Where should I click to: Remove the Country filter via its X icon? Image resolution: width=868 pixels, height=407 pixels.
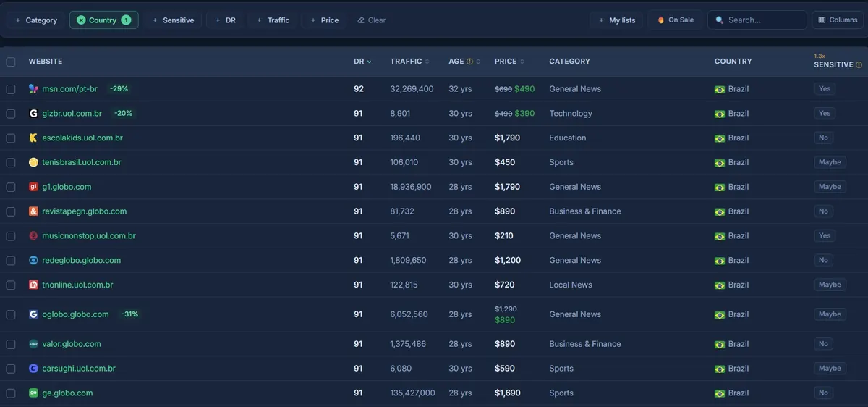(x=81, y=20)
